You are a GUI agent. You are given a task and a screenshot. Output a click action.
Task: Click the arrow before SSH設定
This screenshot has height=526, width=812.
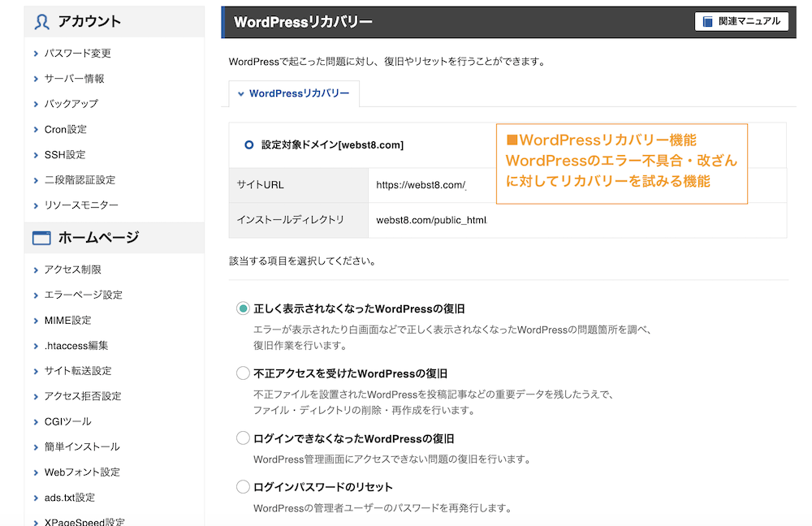tap(36, 155)
